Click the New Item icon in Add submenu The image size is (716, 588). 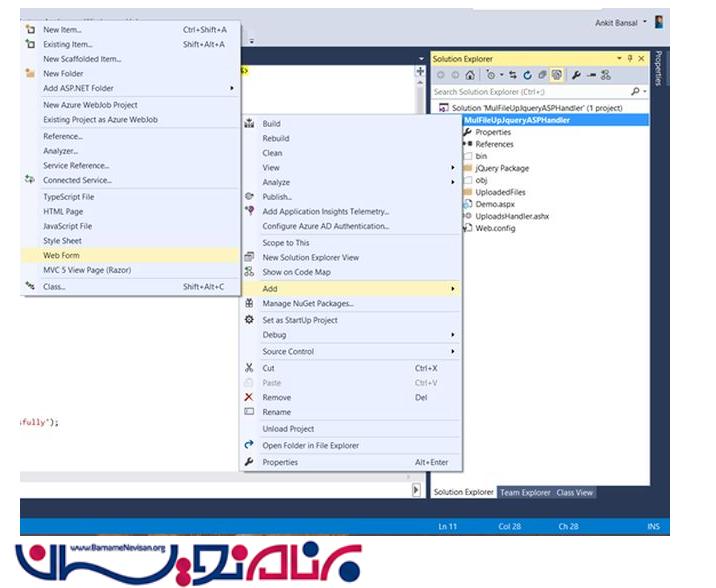[x=30, y=29]
